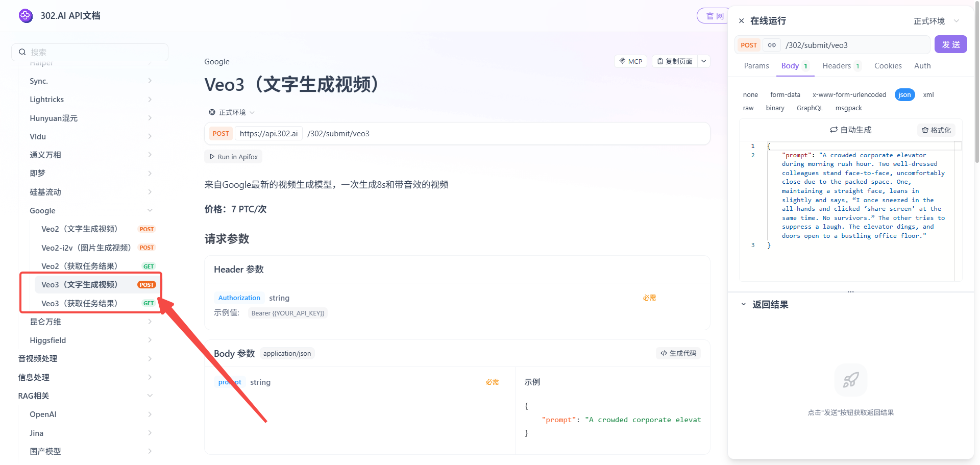The image size is (980, 465).
Task: Click the 搜索 search input field
Action: pos(90,52)
